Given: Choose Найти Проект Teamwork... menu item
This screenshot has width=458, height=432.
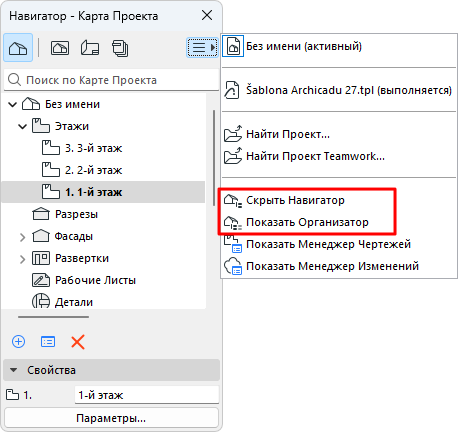Looking at the screenshot, I should tap(339, 156).
